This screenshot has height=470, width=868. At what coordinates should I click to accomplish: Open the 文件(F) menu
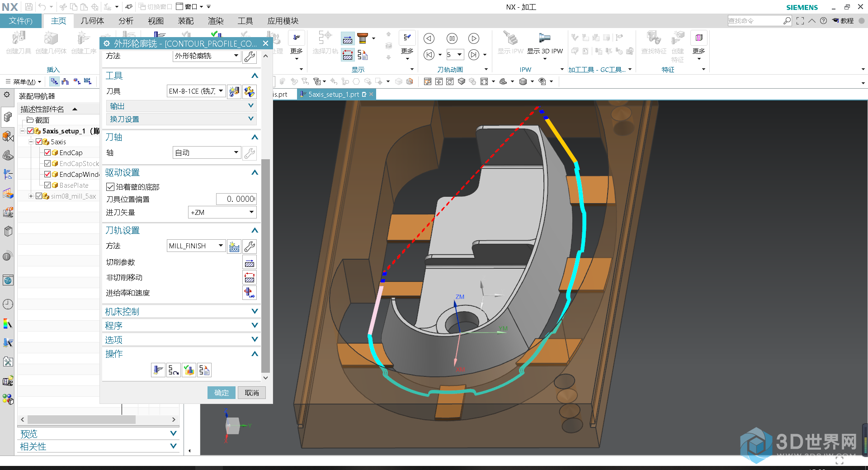pos(21,21)
